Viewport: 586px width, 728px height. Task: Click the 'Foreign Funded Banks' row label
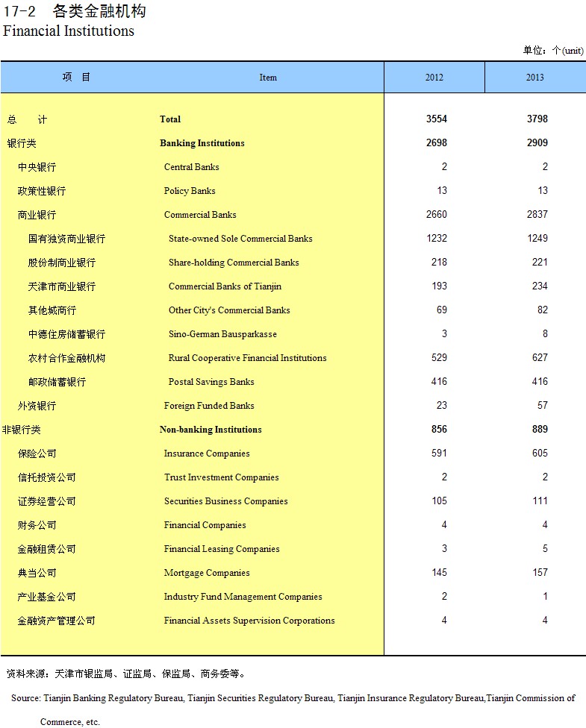point(209,406)
